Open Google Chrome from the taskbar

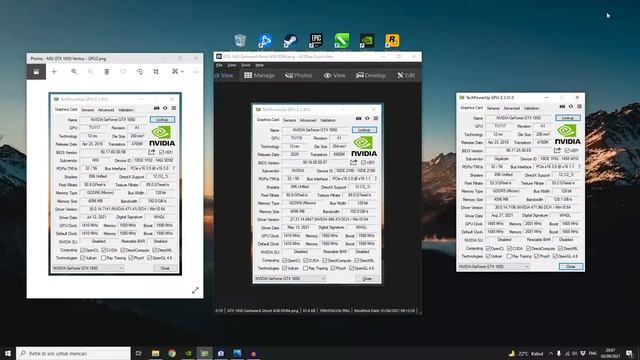tap(172, 353)
